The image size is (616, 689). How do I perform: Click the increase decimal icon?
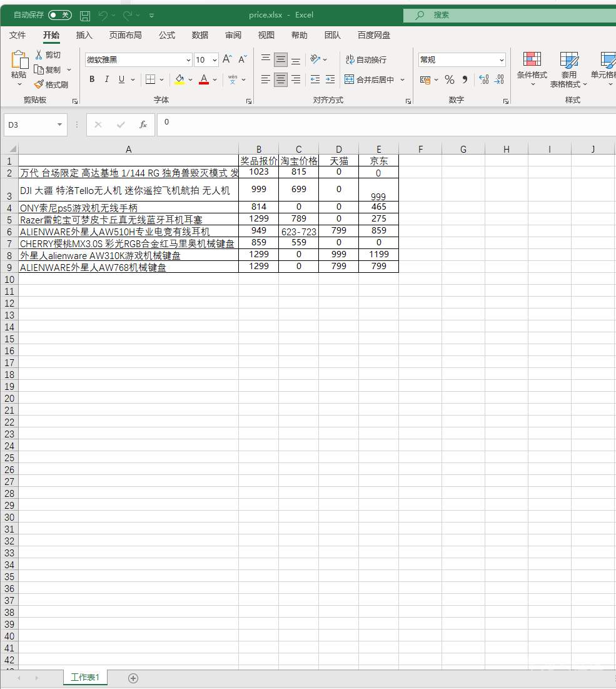(x=483, y=79)
